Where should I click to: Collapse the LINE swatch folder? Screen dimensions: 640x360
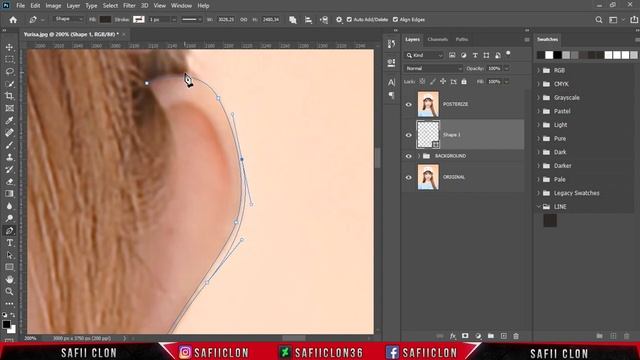click(539, 207)
